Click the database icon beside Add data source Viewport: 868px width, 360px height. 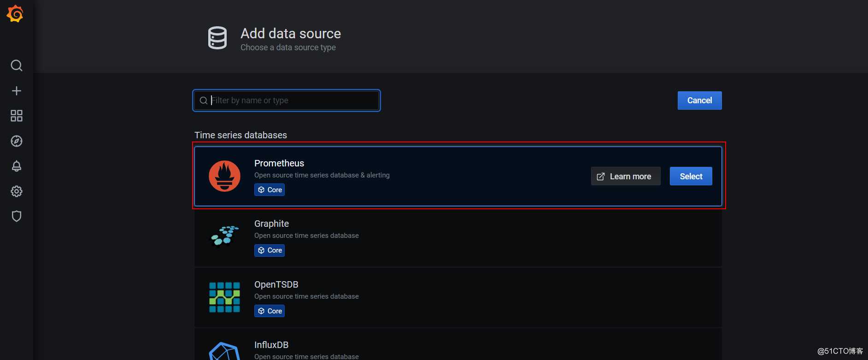coord(217,38)
